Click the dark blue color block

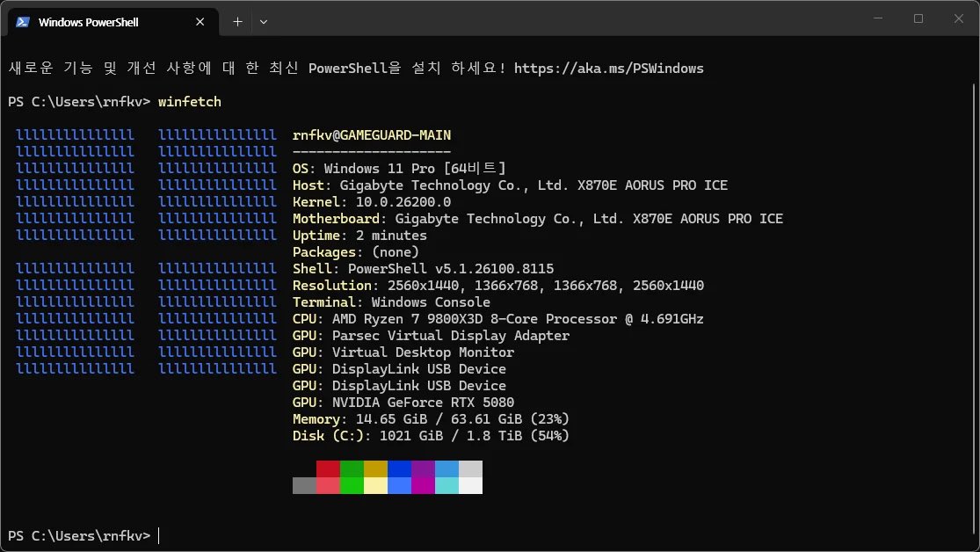click(x=399, y=468)
